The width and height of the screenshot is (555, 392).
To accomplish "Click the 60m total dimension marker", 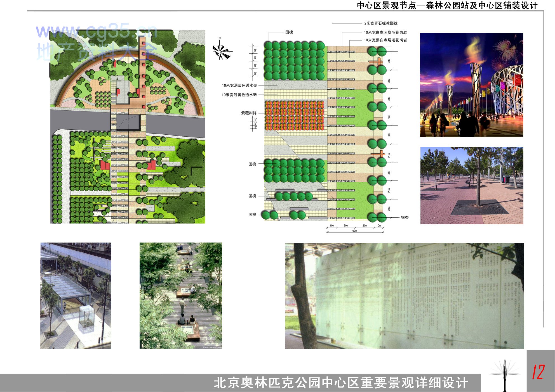I will pyautogui.click(x=354, y=231).
